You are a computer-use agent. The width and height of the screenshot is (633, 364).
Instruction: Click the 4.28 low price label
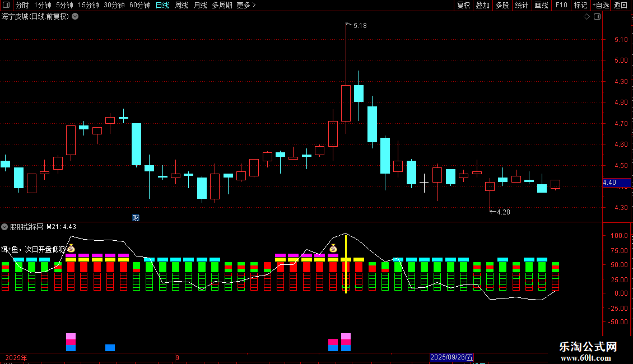(x=504, y=212)
